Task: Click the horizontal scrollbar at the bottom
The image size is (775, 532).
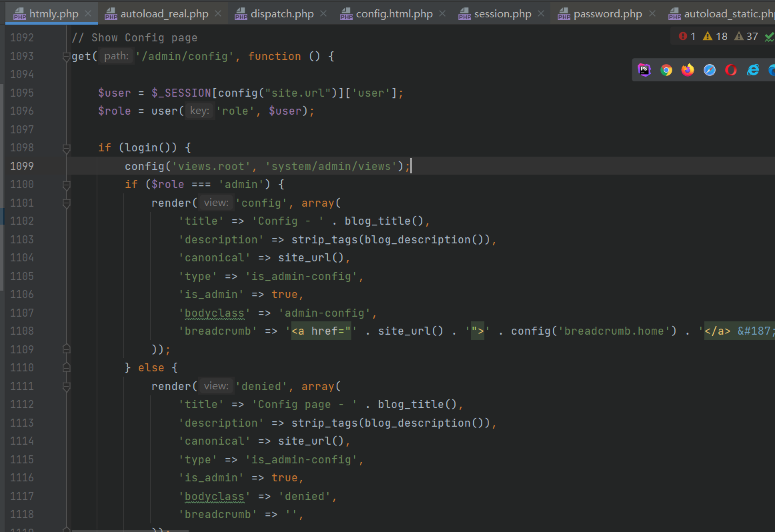Action: point(130,530)
